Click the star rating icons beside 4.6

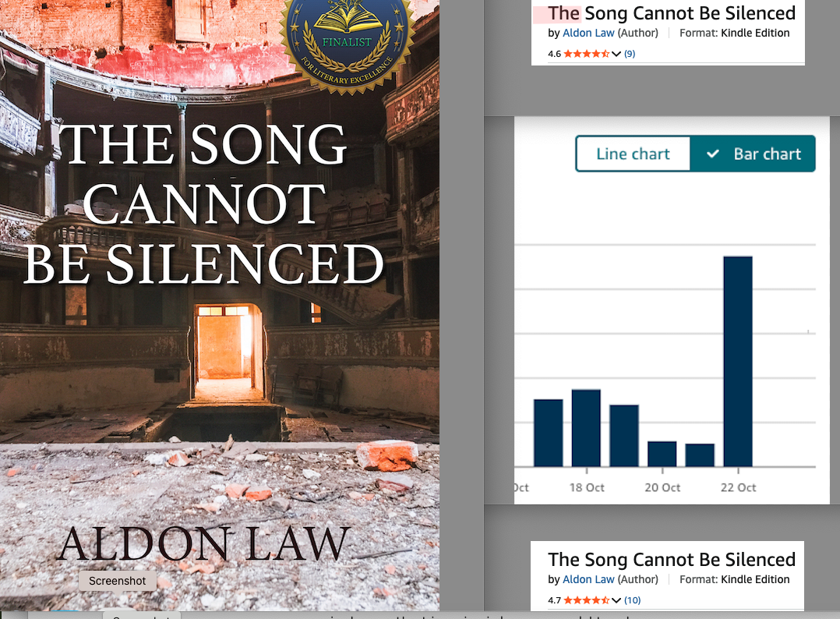click(587, 54)
